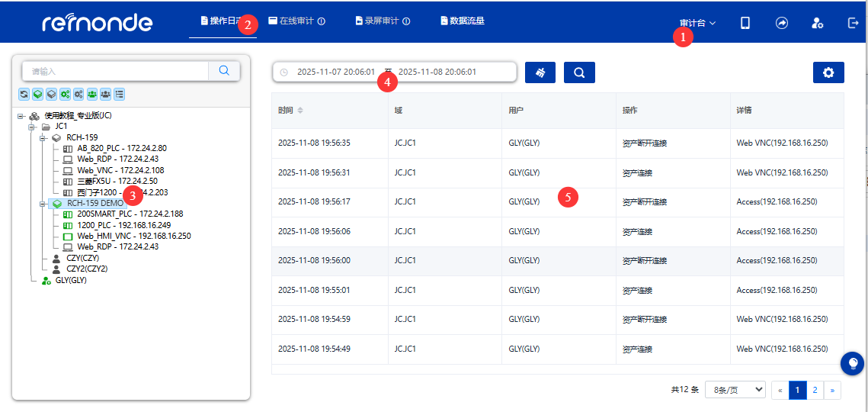The width and height of the screenshot is (868, 412).
Task: Click the search icon in tree search box
Action: tap(224, 70)
